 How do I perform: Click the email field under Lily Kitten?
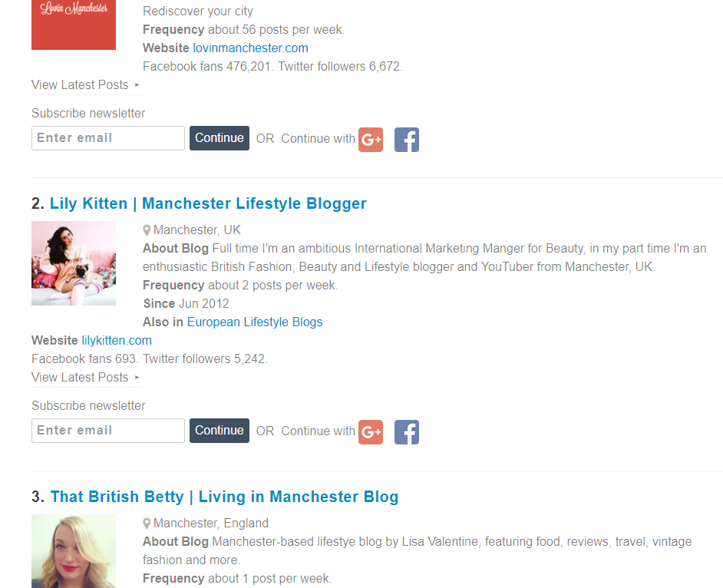[x=108, y=431]
